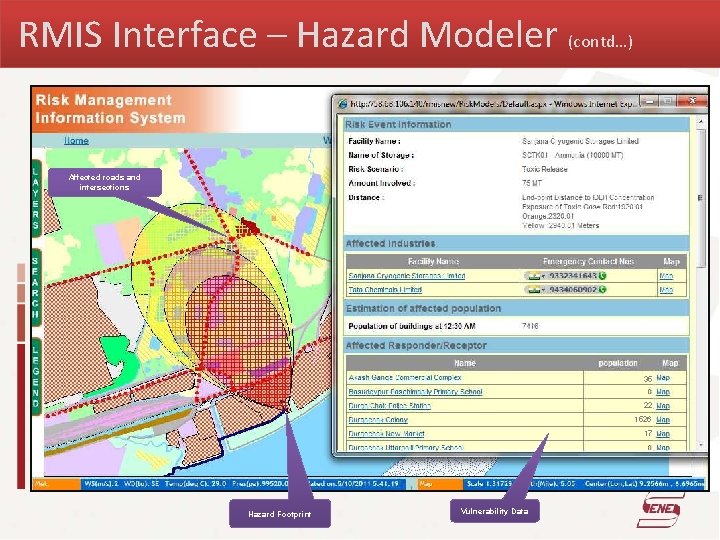Click Map link in row with population 22
This screenshot has width=720, height=540.
pyautogui.click(x=663, y=406)
